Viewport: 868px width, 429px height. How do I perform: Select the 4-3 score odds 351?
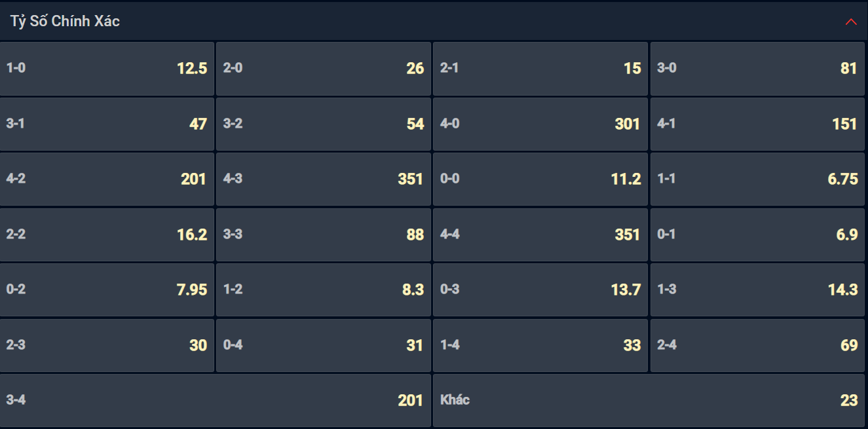pos(324,179)
